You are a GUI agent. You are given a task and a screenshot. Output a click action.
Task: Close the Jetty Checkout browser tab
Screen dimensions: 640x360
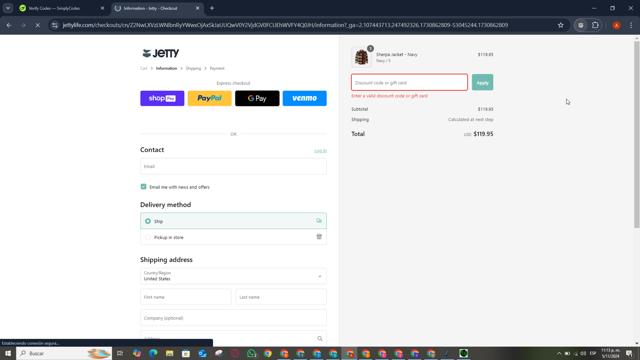click(x=198, y=8)
